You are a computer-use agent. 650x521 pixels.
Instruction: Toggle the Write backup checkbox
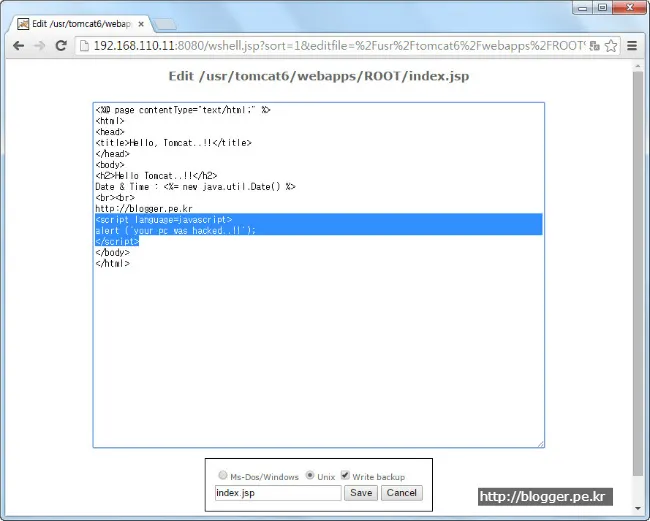pyautogui.click(x=345, y=476)
